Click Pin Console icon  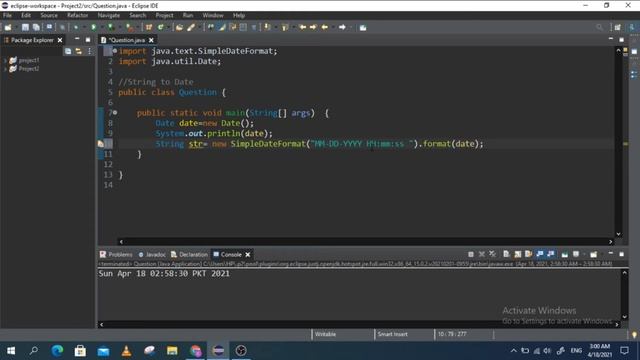[x=564, y=254]
